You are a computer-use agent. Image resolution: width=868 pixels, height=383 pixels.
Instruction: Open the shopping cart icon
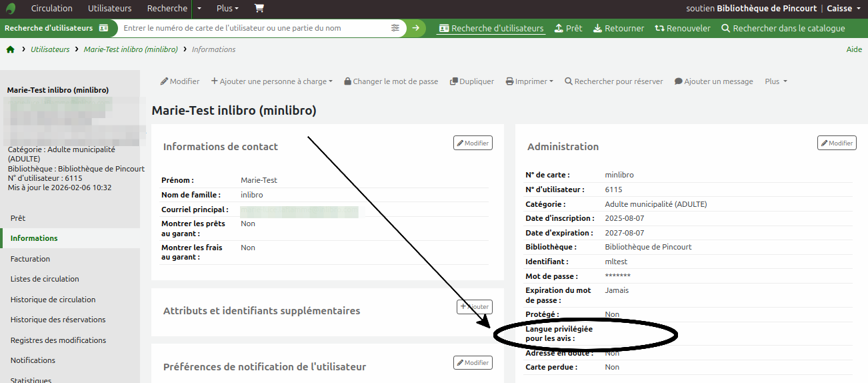tap(259, 9)
